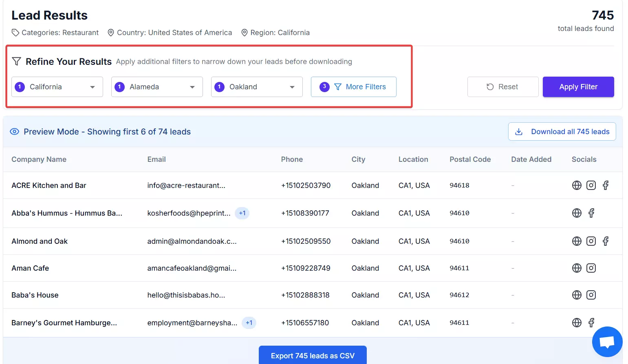This screenshot has height=364, width=628.
Task: Select Baba's House company name
Action: pos(35,295)
